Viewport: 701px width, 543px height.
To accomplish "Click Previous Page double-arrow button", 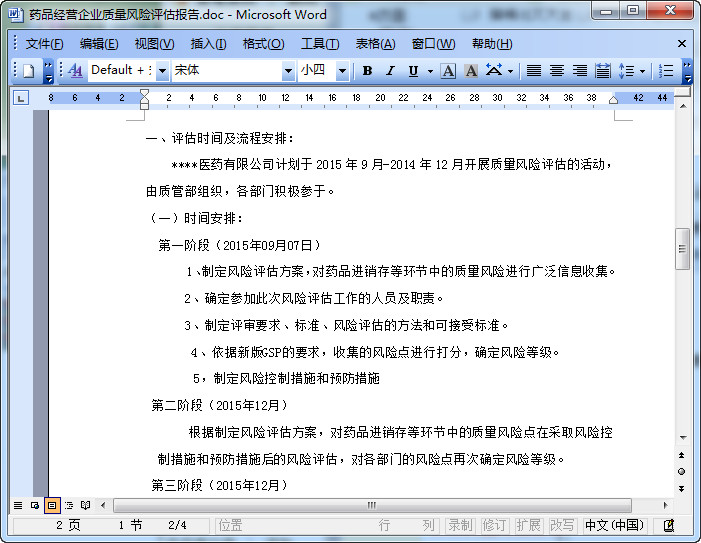I will point(682,455).
